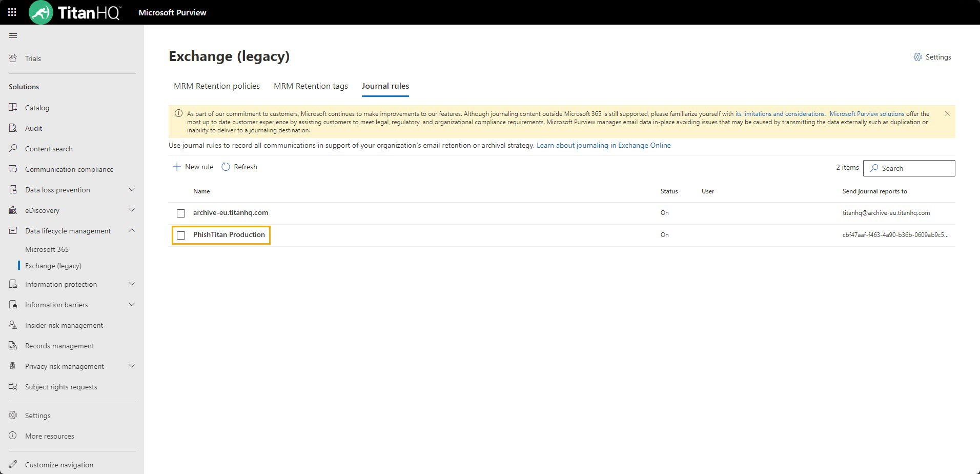Image resolution: width=980 pixels, height=474 pixels.
Task: Select the Journal rules tab
Action: pos(385,86)
